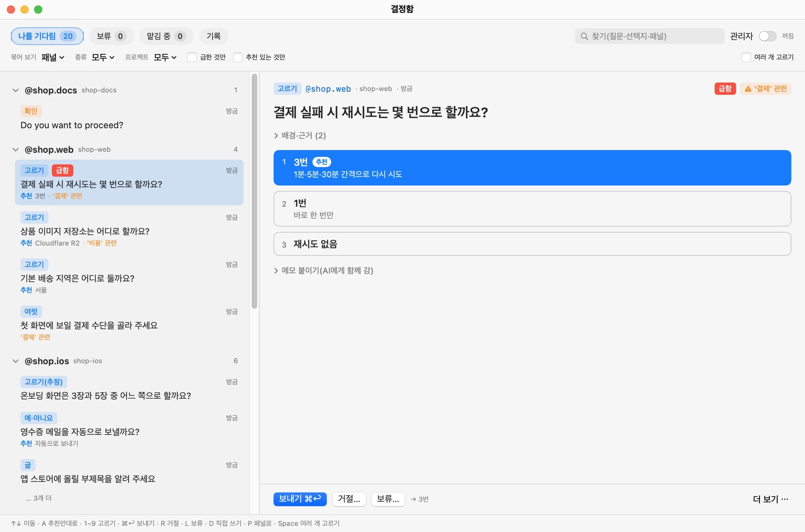Click the 추천 badge on option 3번
This screenshot has width=805, height=532.
tap(322, 162)
